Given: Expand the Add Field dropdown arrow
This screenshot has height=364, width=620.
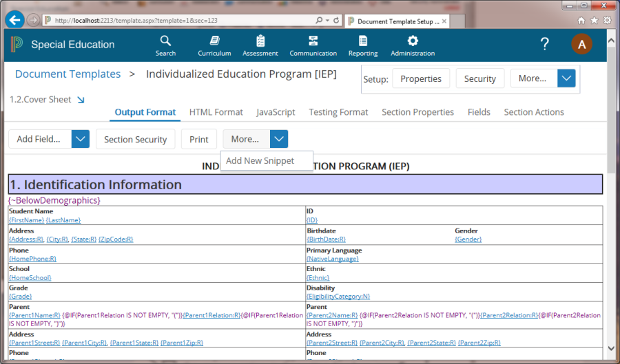Looking at the screenshot, I should tap(81, 139).
